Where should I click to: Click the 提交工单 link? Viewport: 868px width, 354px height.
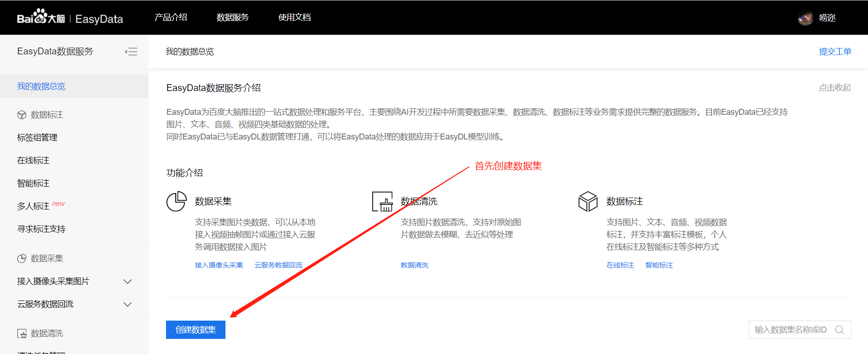[x=835, y=52]
